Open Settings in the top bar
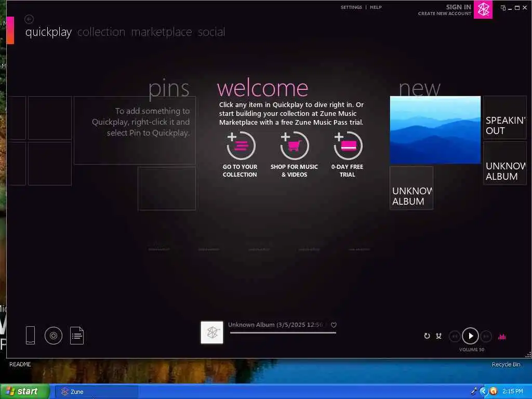This screenshot has height=399, width=532. [351, 7]
